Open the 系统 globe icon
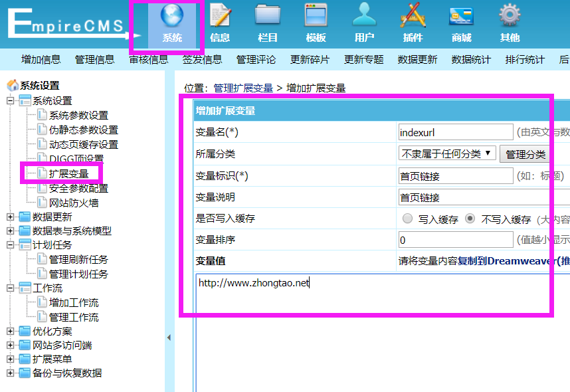 pos(172,16)
